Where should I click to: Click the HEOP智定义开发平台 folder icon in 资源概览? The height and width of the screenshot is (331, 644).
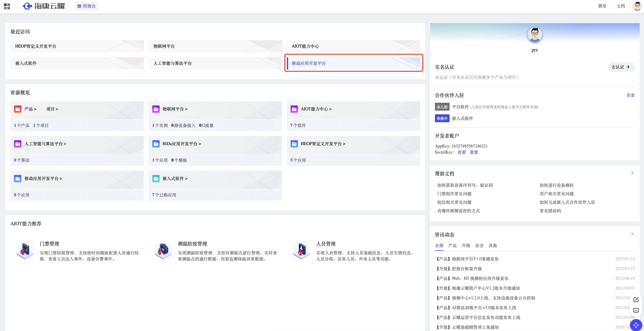coord(294,144)
